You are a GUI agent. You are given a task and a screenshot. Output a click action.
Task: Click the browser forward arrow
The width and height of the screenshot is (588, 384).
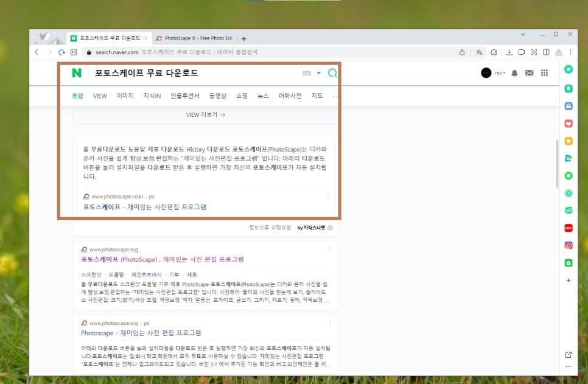tap(49, 52)
